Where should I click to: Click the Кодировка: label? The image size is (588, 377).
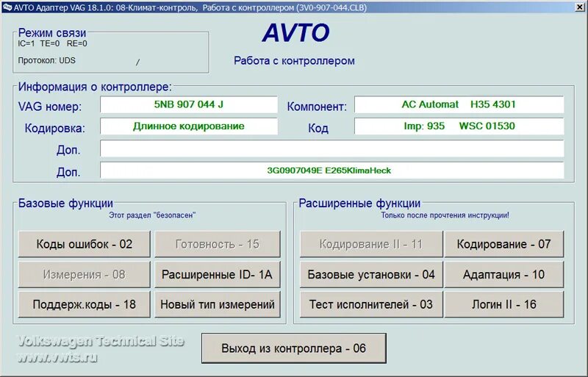tap(54, 129)
